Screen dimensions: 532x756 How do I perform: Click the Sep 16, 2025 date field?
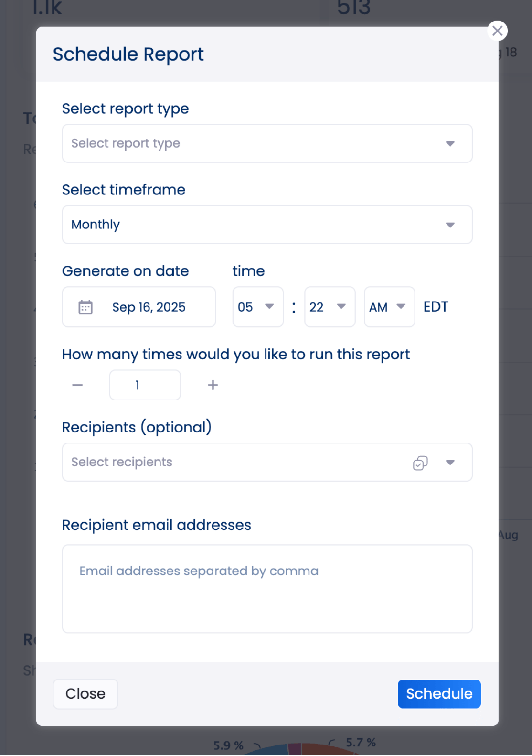coord(149,307)
